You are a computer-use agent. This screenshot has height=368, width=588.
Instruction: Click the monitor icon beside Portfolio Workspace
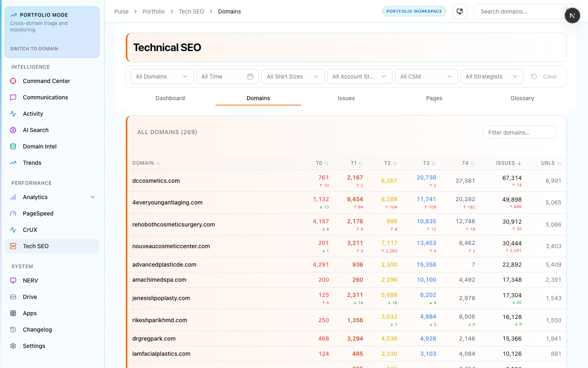click(x=460, y=11)
